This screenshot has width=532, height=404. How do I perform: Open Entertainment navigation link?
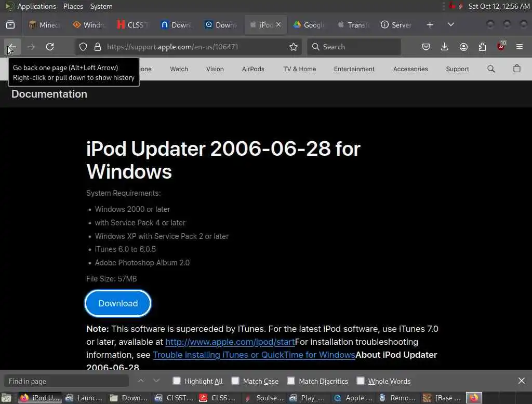(x=354, y=69)
